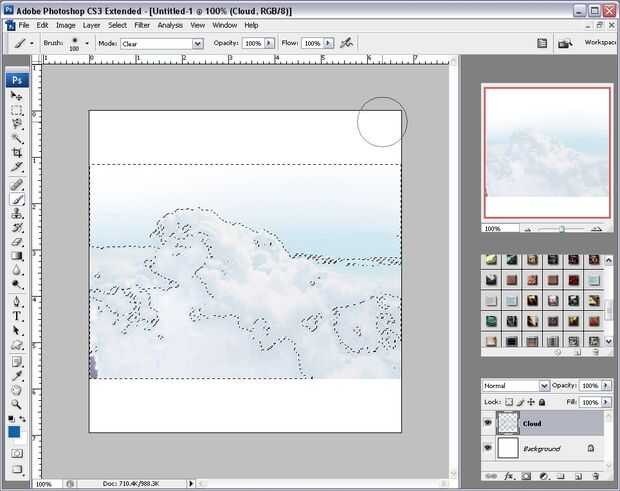This screenshot has width=620, height=491.
Task: Pick the first style swatch in Styles palette
Action: (491, 260)
